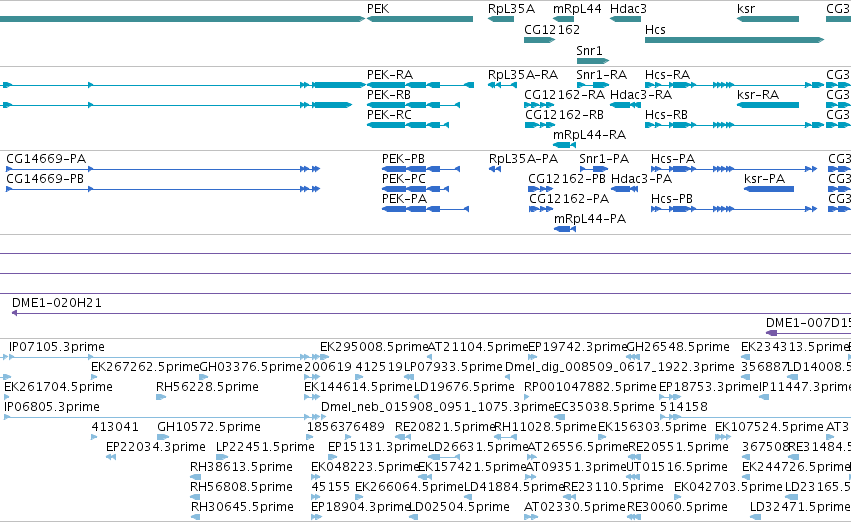Select the RP001047882.5prime EST label

pyautogui.click(x=590, y=387)
